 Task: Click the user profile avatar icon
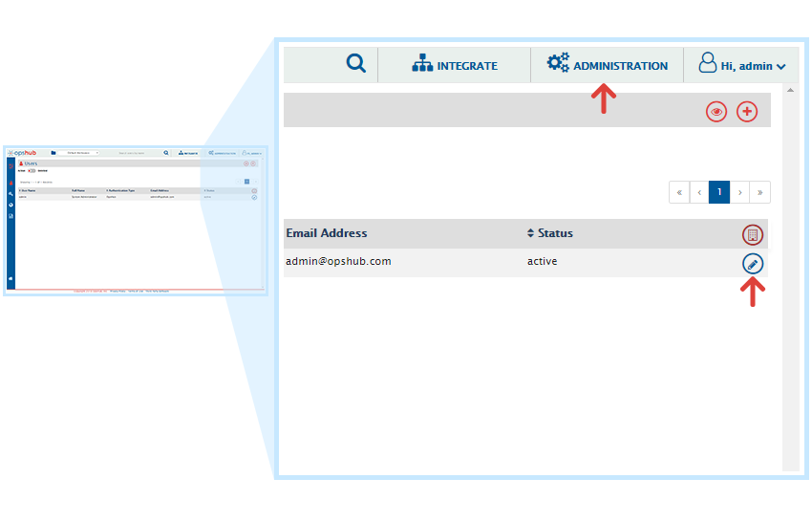pos(708,64)
